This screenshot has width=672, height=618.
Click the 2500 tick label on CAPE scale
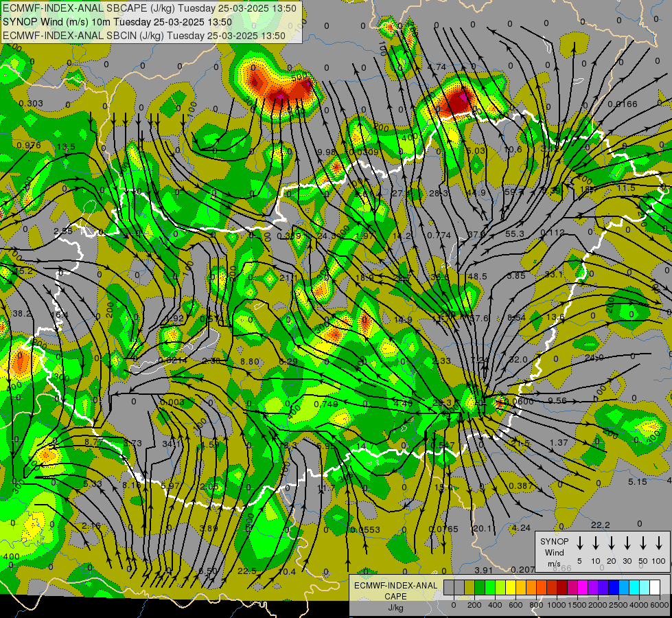click(618, 605)
